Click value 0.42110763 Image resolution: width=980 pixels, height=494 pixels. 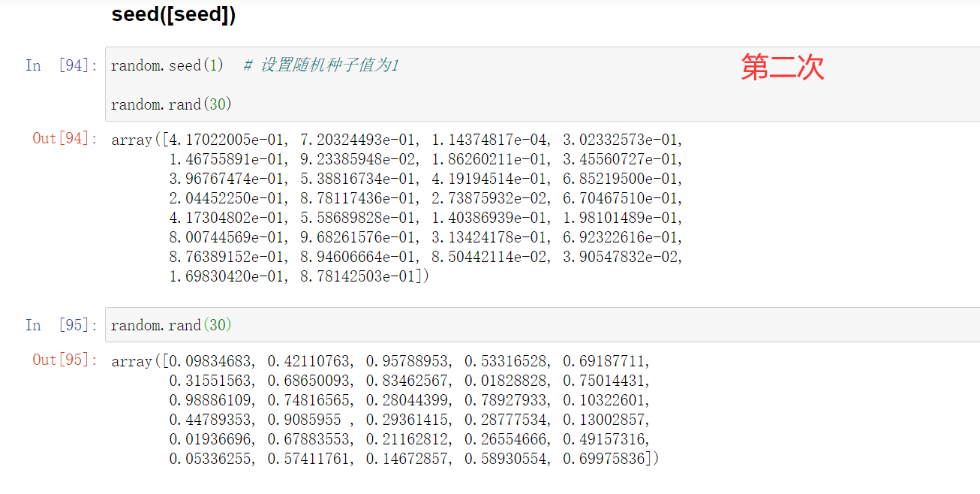[x=309, y=361]
